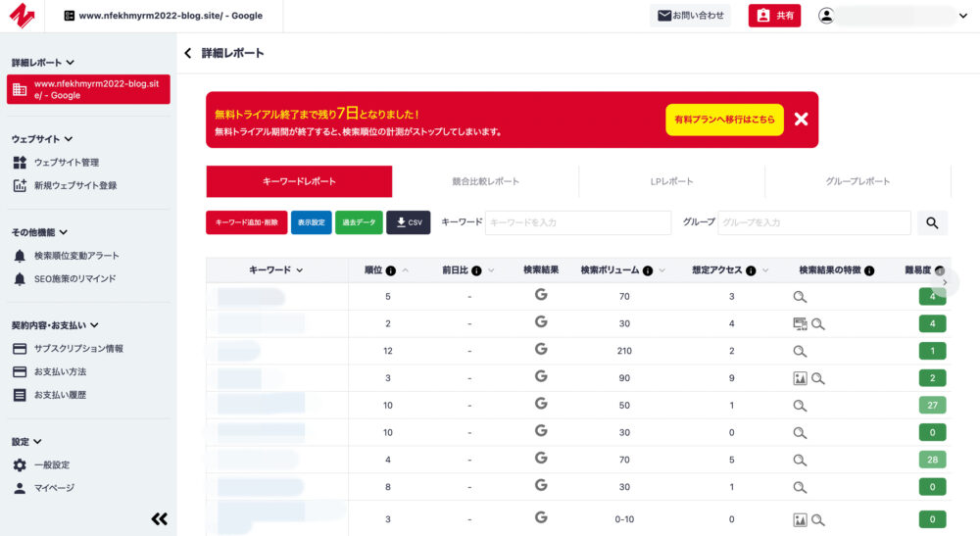Click the gear icon for 一般設定
Screen dimensions: 980x536
[20, 464]
